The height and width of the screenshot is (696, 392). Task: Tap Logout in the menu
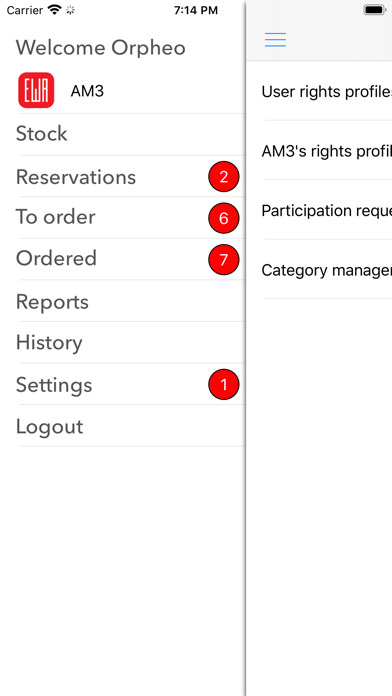(123, 426)
